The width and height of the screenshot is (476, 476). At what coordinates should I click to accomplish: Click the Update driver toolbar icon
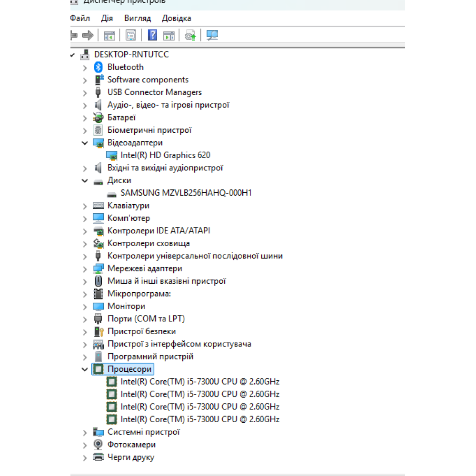tap(190, 35)
